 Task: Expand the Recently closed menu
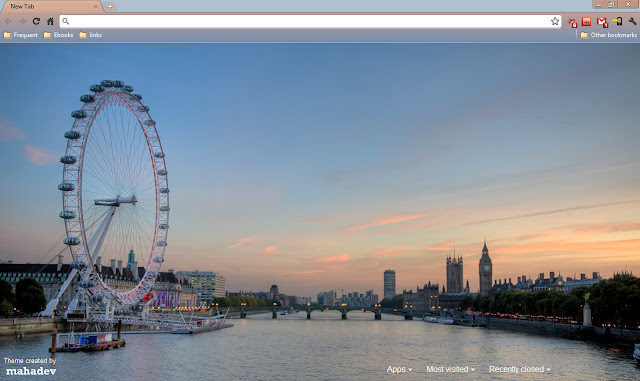(x=520, y=369)
